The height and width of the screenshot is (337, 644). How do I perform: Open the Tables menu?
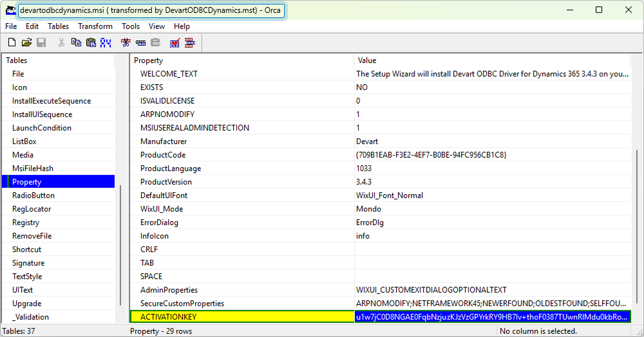pyautogui.click(x=59, y=26)
